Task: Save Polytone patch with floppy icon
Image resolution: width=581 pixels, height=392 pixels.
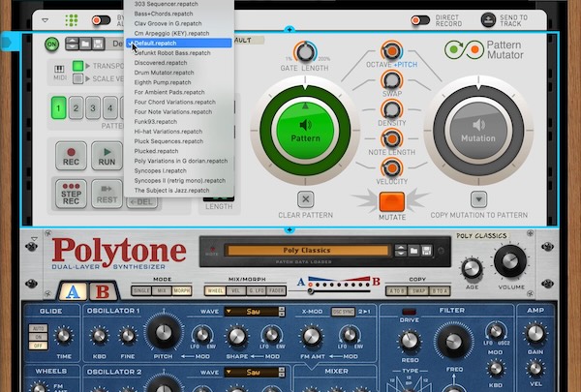Action: [426, 251]
